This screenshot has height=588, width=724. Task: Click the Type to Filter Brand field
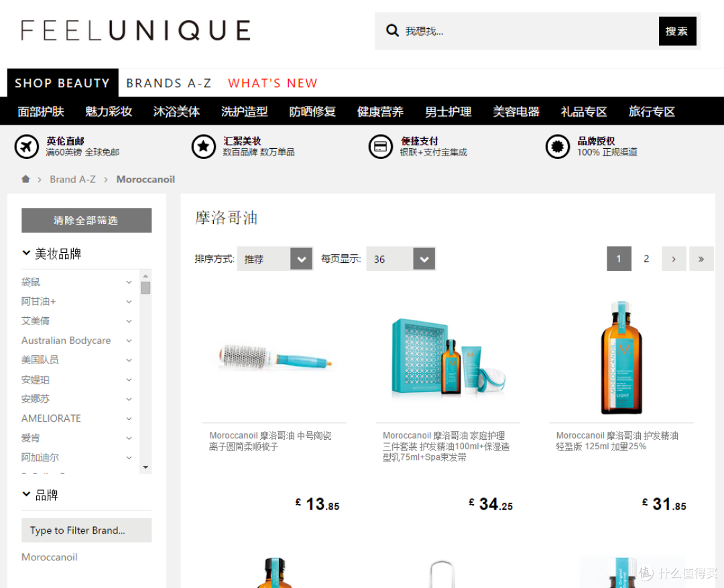click(86, 530)
